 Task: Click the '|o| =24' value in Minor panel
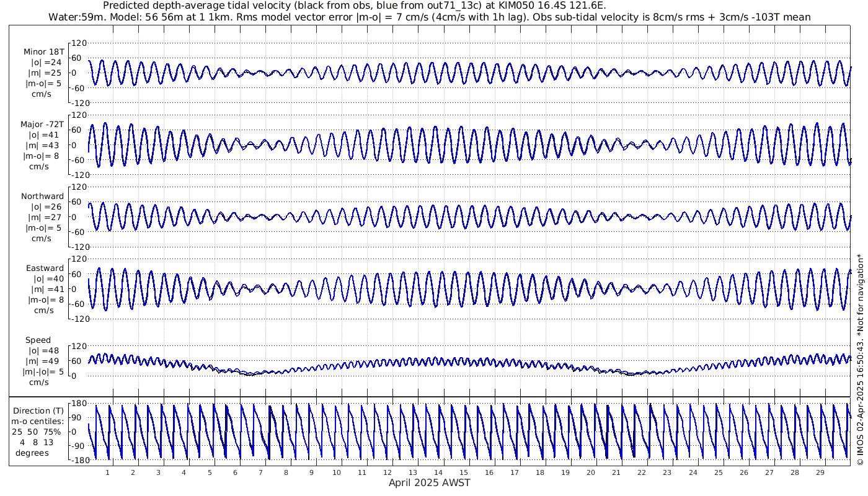(46, 63)
